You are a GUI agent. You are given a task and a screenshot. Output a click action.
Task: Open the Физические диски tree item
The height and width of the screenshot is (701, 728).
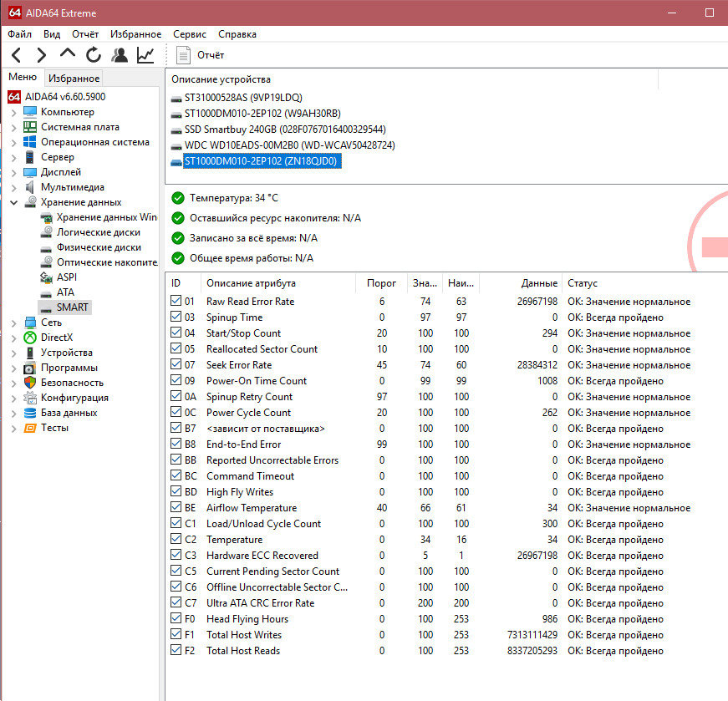pos(99,247)
